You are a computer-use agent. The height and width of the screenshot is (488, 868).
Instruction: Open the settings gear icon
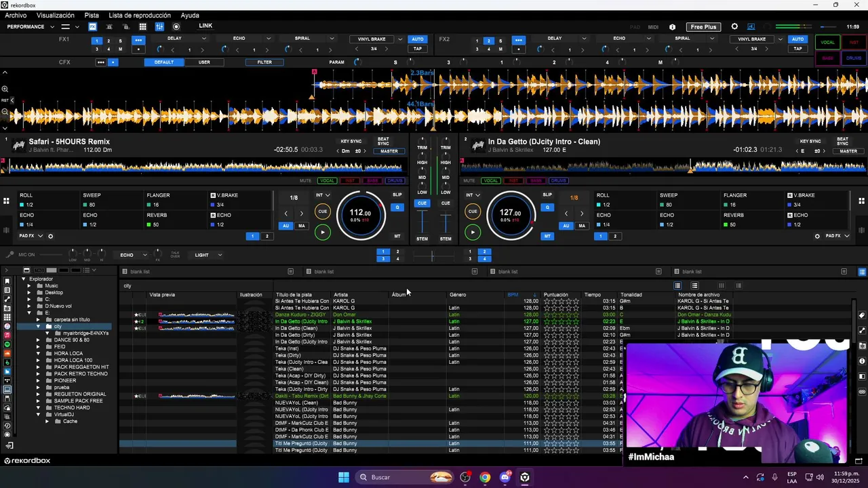[x=734, y=26]
